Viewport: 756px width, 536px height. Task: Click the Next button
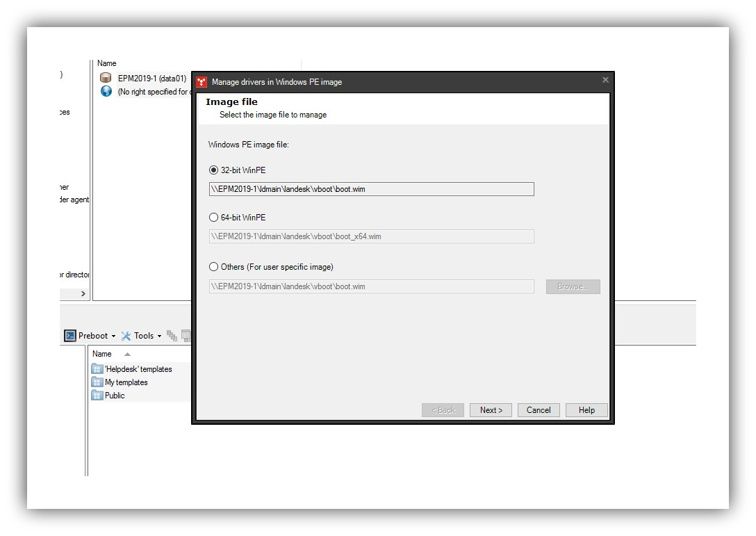[491, 409]
